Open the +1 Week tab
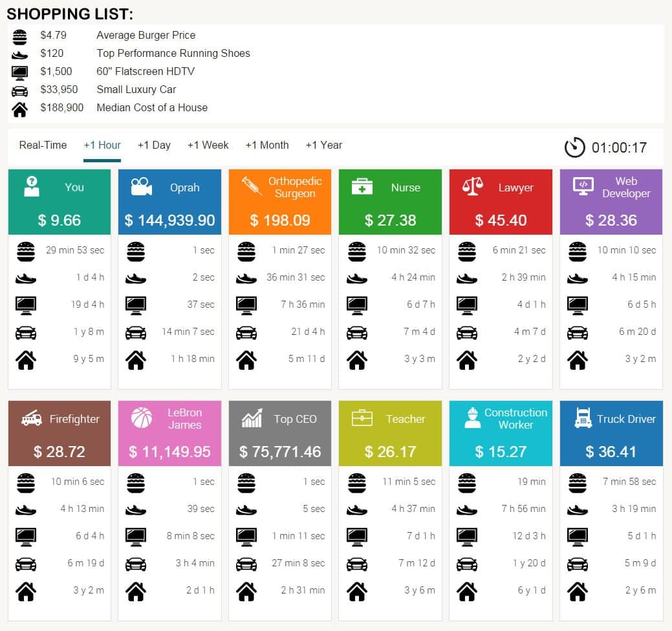Screen dimensions: 672x631 (x=208, y=145)
